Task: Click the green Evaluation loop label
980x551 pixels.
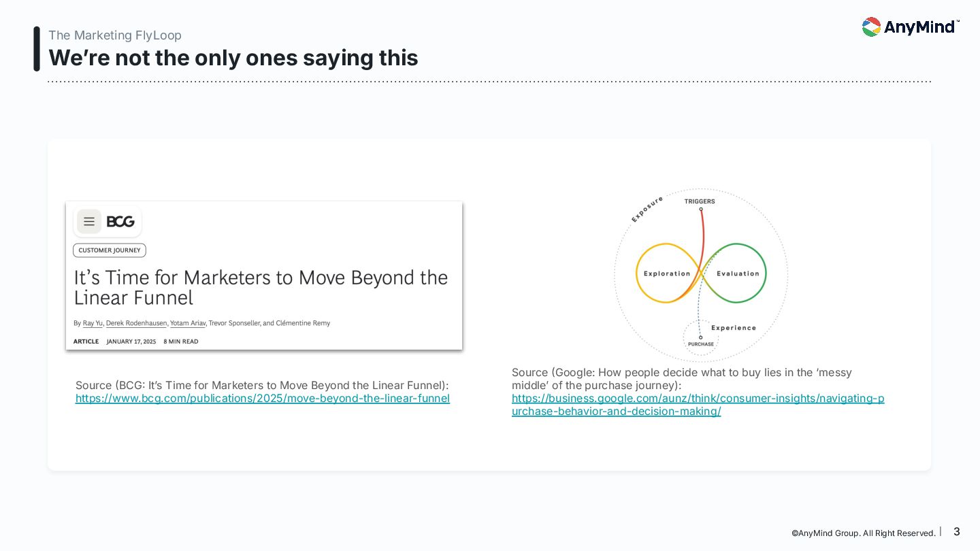Action: tap(738, 273)
